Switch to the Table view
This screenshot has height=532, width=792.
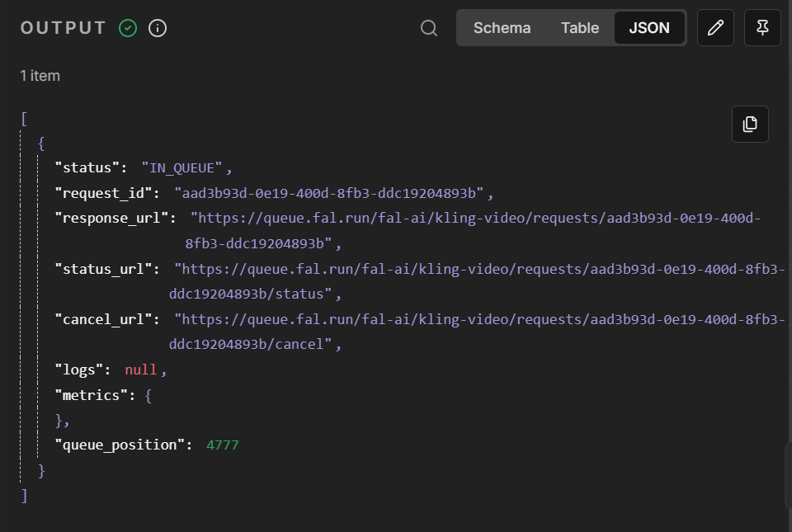(x=580, y=28)
